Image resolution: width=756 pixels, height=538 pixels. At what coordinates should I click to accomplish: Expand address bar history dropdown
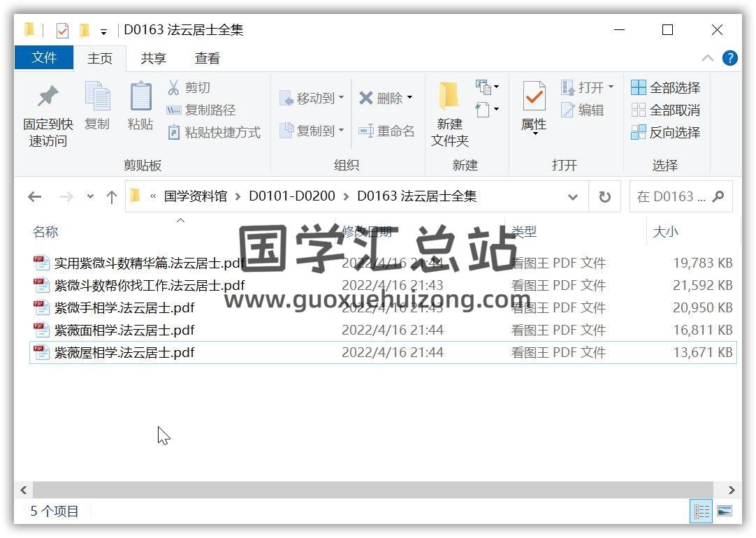coord(573,197)
